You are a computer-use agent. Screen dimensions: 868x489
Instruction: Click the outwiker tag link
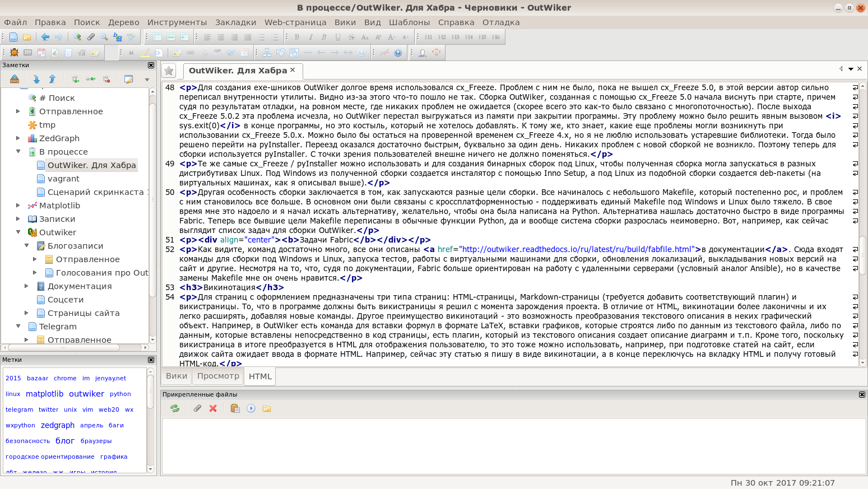pos(86,394)
